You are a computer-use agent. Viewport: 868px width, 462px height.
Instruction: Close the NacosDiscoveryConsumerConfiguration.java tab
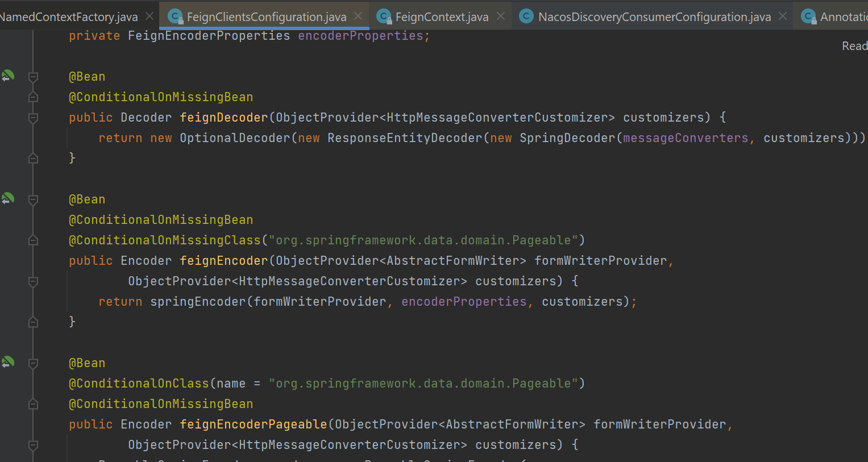pos(783,16)
